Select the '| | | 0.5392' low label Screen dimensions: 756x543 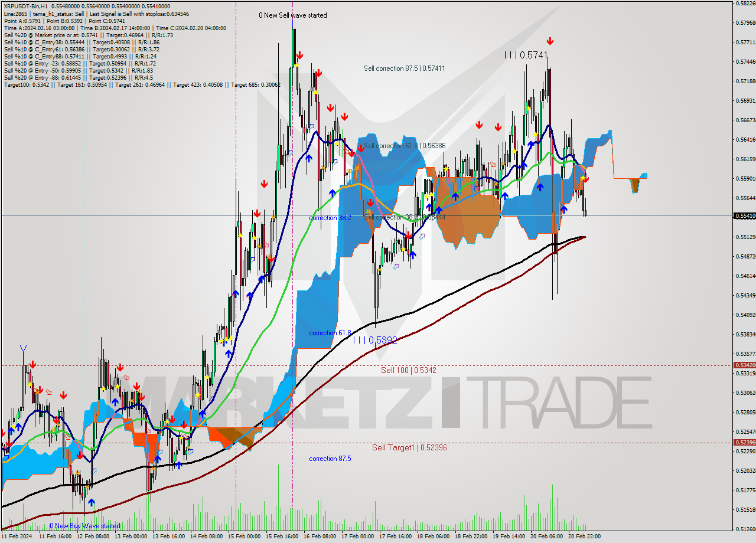point(375,340)
